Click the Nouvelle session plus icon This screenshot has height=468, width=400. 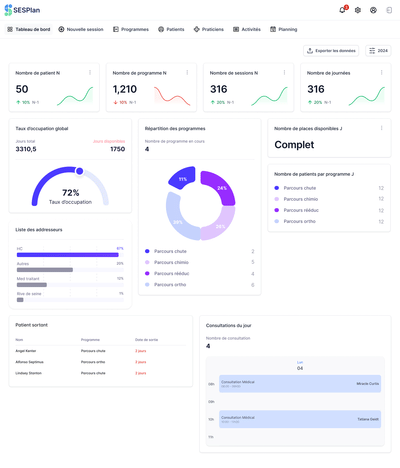point(61,29)
